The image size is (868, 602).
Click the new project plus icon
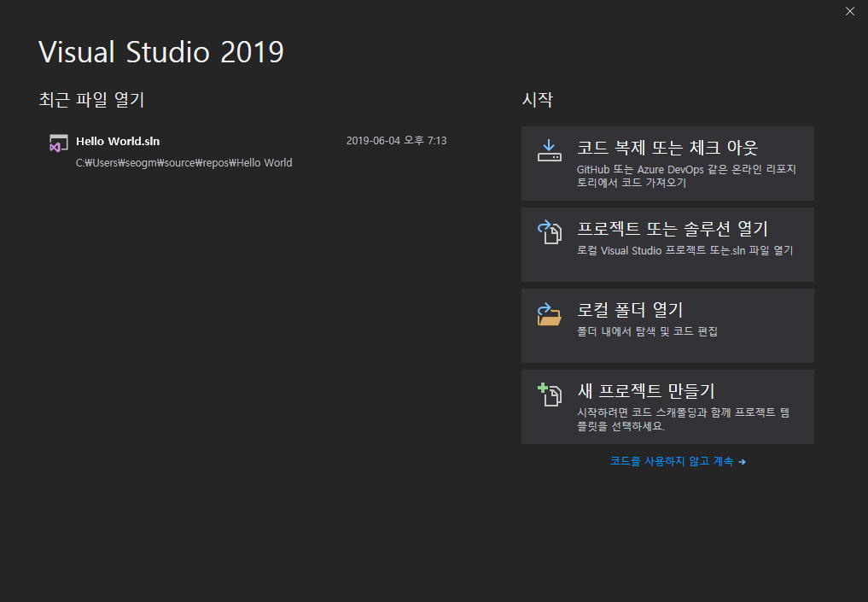pyautogui.click(x=549, y=395)
